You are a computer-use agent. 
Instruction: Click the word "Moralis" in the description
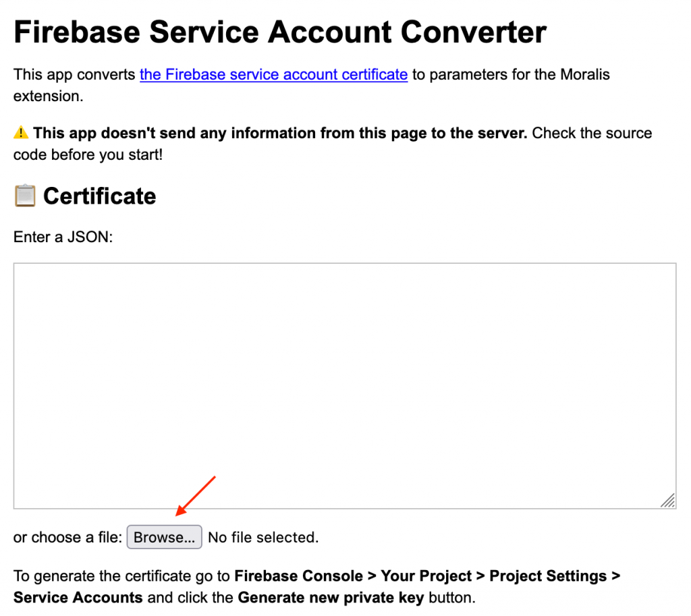pyautogui.click(x=584, y=74)
